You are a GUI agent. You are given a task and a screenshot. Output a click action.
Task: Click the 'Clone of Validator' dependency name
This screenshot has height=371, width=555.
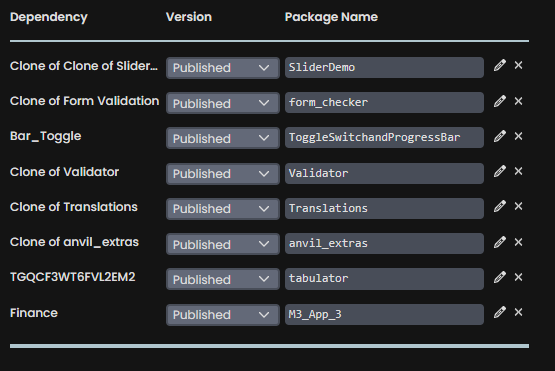click(x=64, y=172)
